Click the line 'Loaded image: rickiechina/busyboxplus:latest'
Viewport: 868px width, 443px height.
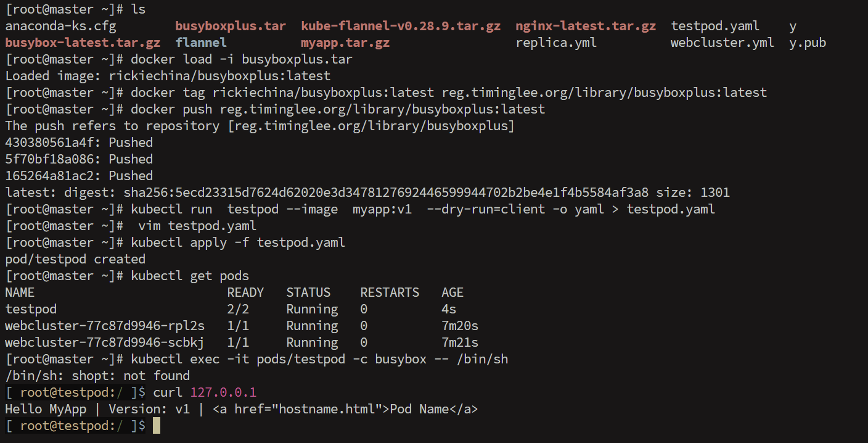168,77
